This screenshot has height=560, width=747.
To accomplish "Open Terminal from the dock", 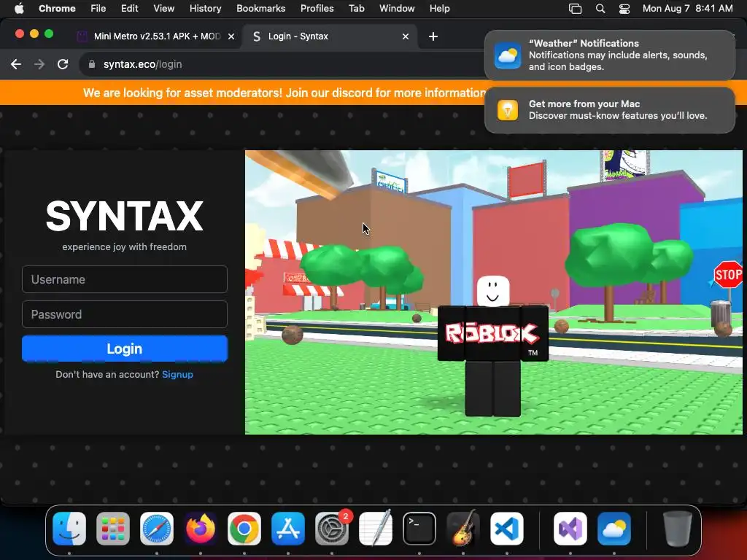I will click(x=419, y=529).
